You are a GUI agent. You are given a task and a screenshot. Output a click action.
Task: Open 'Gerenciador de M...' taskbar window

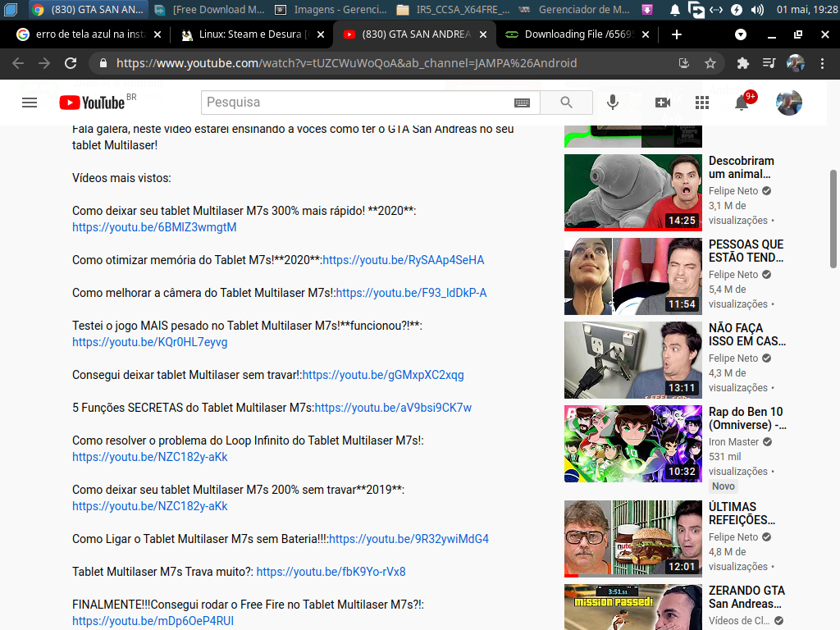575,10
